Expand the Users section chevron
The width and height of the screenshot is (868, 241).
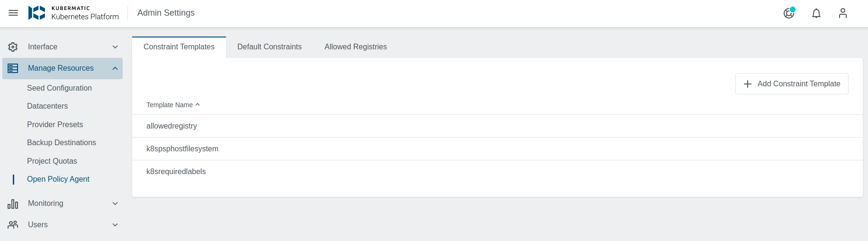(115, 225)
